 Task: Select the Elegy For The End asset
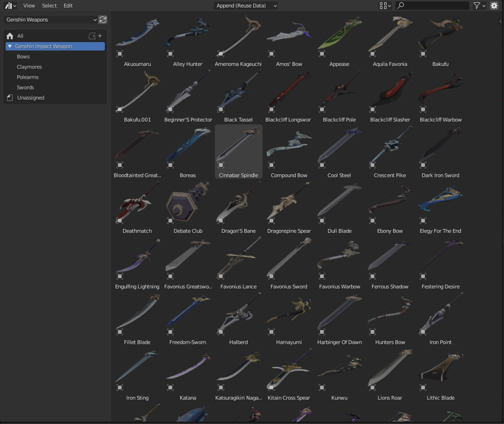coord(440,208)
